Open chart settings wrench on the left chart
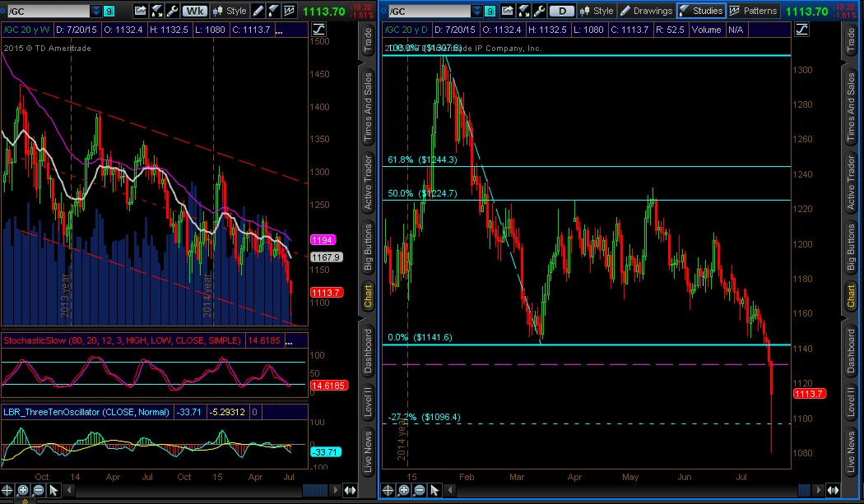The height and width of the screenshot is (504, 864). coord(171,11)
